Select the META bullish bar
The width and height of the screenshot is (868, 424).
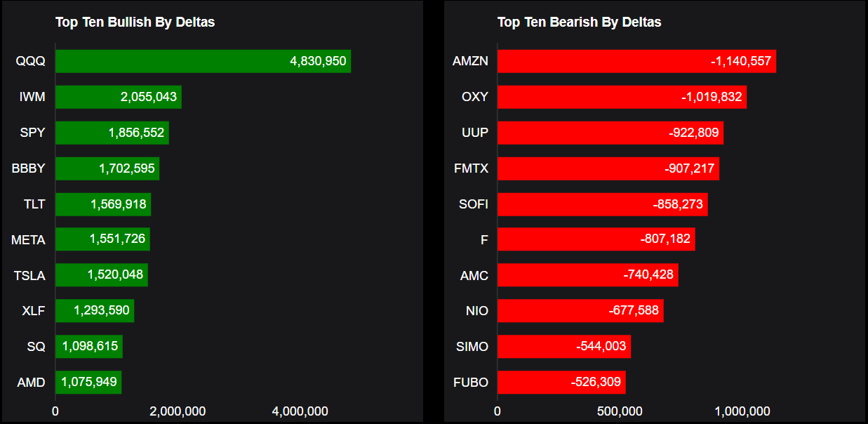[x=102, y=239]
